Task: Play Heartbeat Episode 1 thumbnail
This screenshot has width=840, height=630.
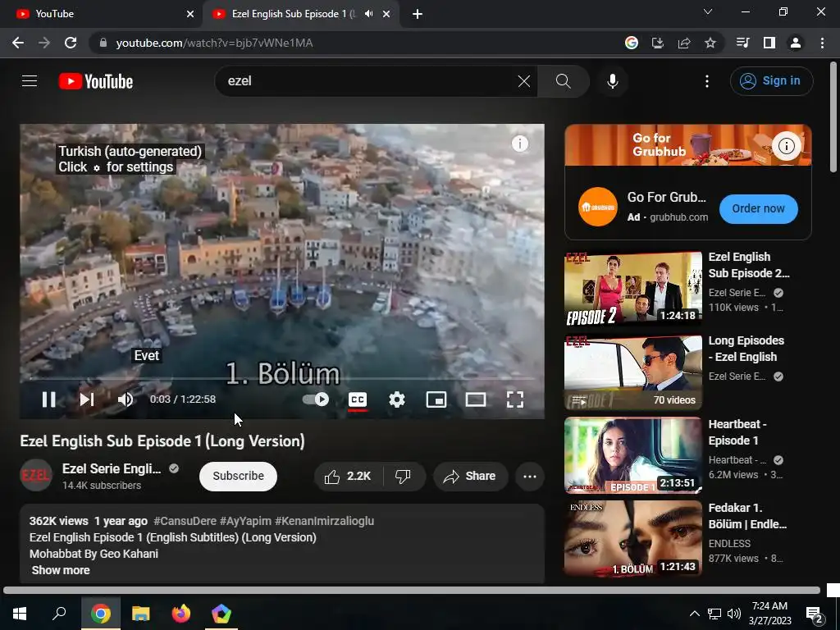Action: [x=632, y=456]
